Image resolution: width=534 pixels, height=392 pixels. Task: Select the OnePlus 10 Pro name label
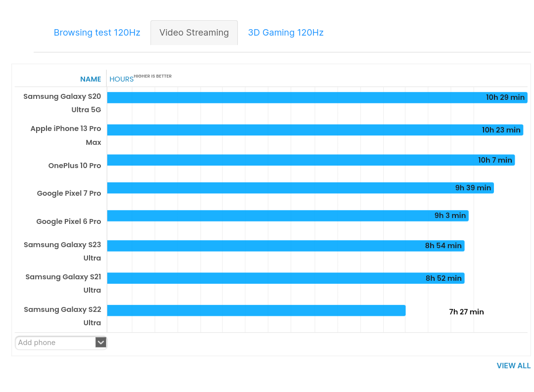[75, 166]
